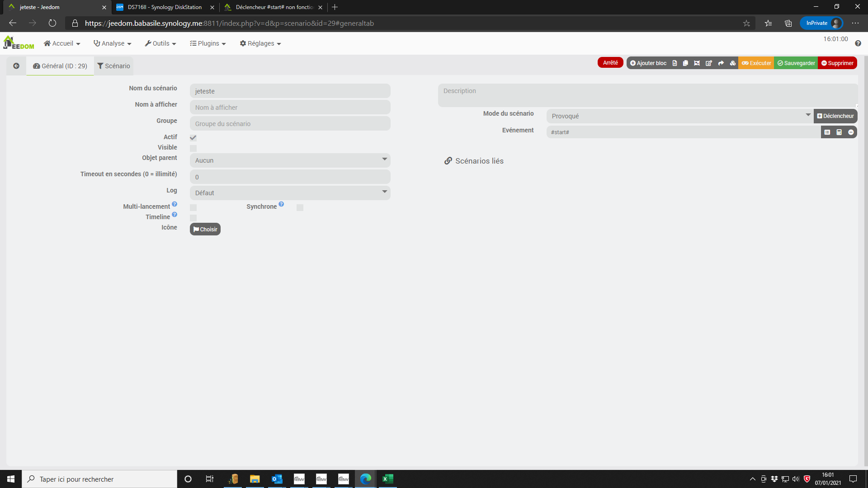Click the green Sauvegarder button

(796, 63)
